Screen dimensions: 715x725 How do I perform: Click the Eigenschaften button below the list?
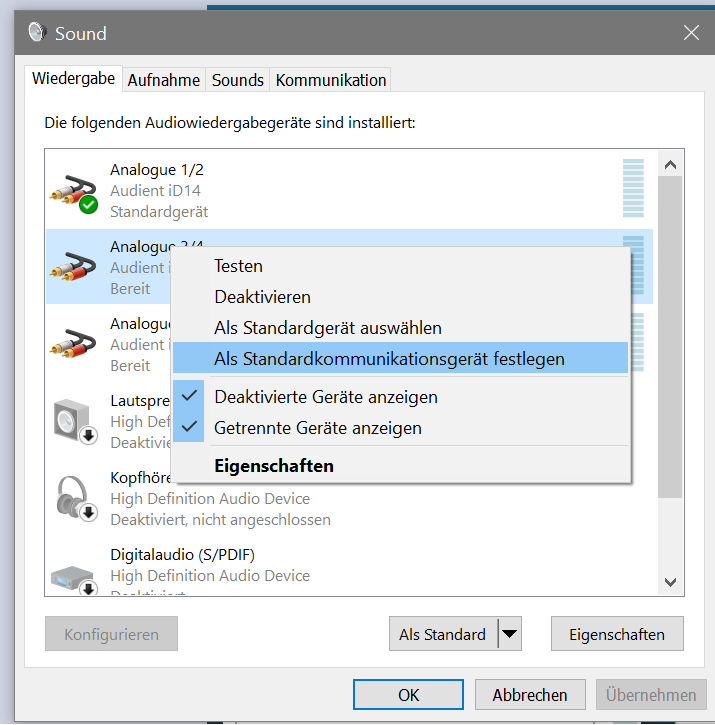pos(617,634)
